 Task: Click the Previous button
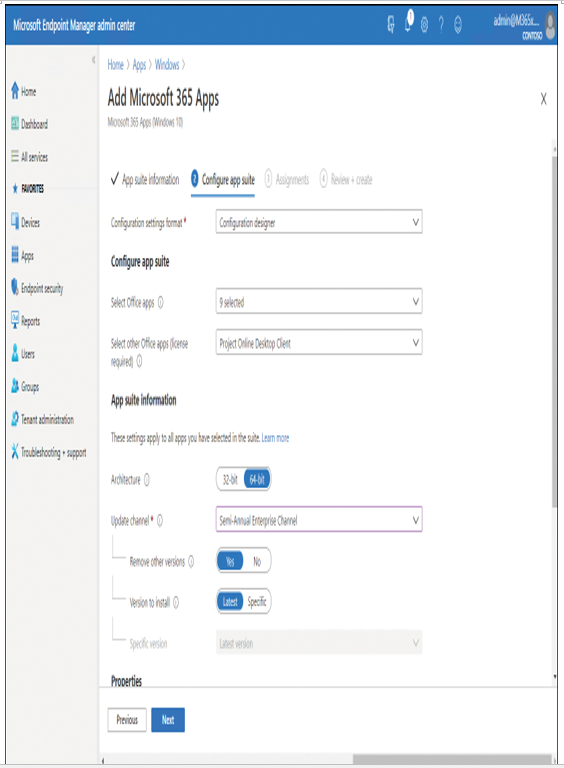point(127,720)
